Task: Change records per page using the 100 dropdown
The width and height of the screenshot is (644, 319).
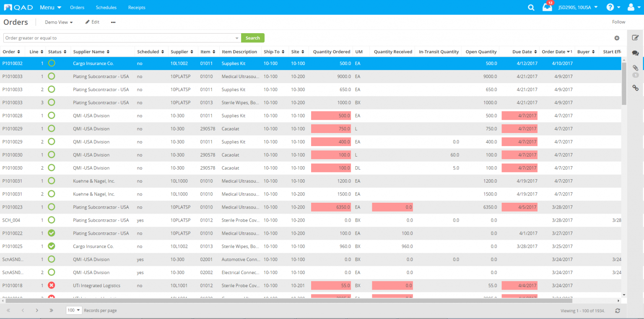Action: tap(74, 310)
